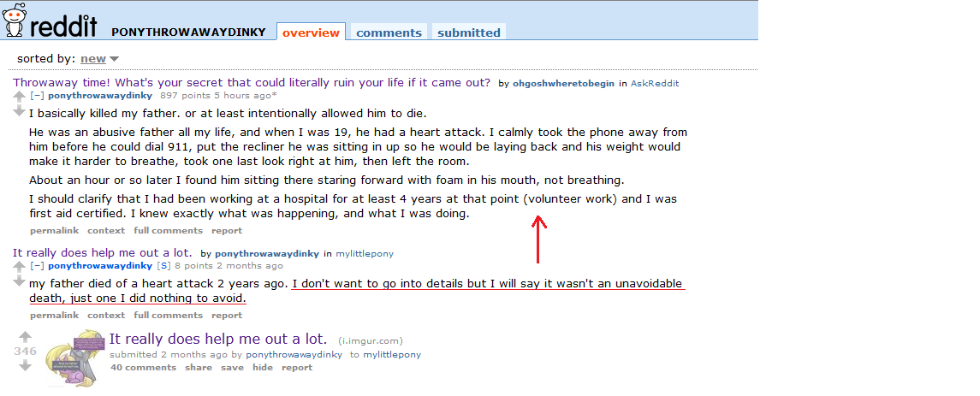Click permalink under the first comment
This screenshot has width=980, height=396.
(54, 231)
